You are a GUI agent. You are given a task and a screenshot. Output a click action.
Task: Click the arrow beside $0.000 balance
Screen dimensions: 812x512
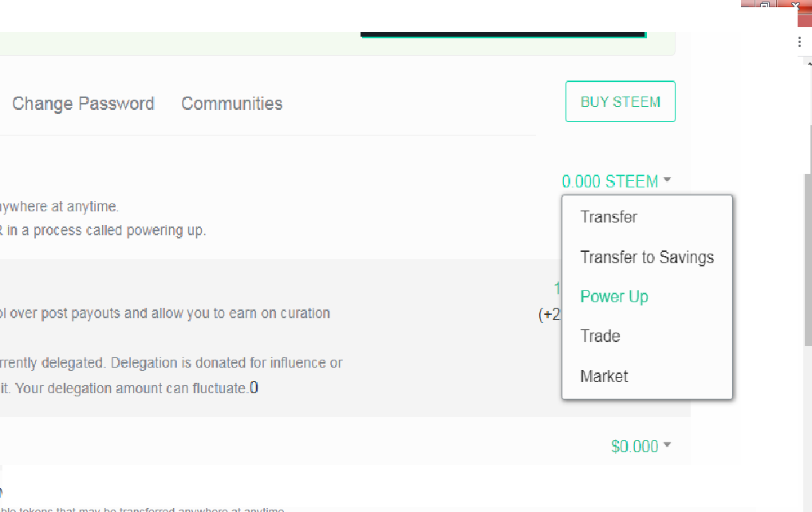click(x=667, y=446)
